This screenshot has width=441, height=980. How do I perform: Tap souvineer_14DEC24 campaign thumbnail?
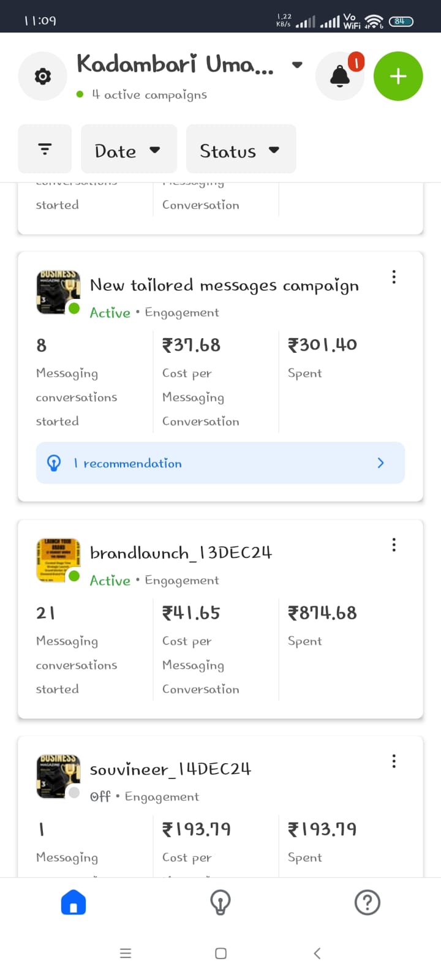coord(58,775)
